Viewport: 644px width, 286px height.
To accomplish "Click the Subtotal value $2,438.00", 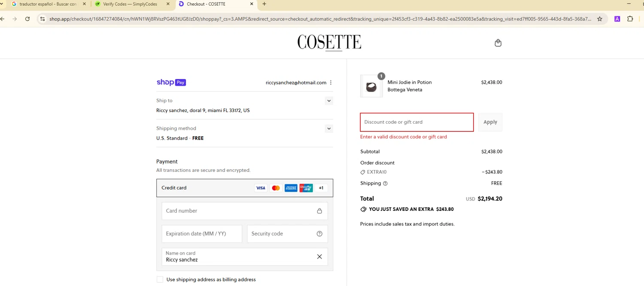I will tap(492, 152).
